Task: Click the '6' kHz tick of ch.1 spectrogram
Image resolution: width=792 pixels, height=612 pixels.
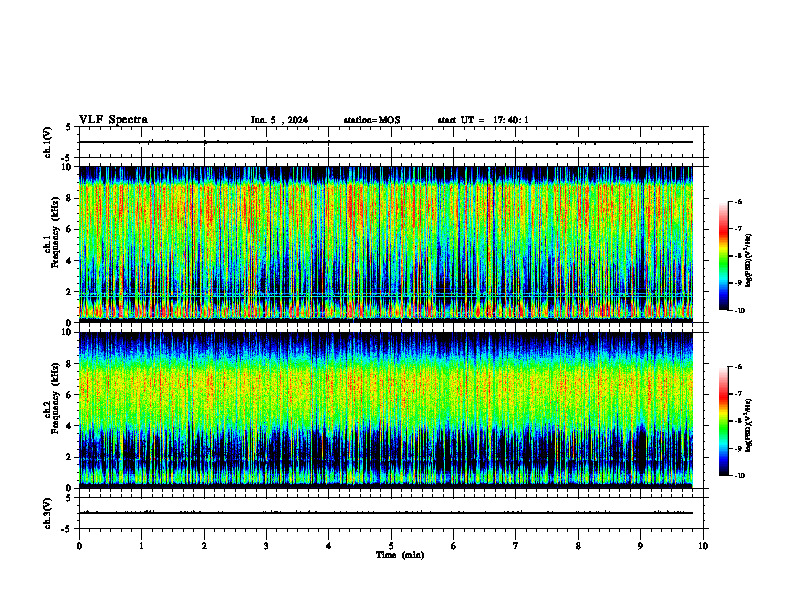Action: click(x=70, y=229)
